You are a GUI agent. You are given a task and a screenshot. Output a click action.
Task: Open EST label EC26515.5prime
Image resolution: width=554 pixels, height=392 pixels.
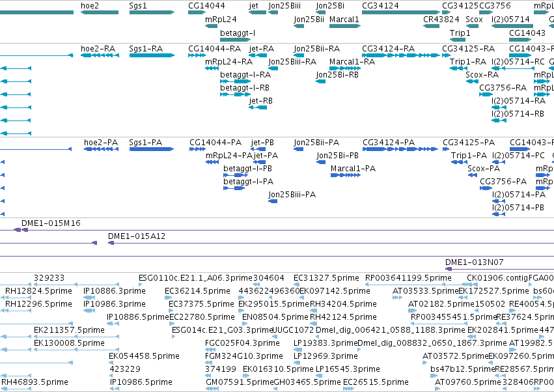[x=376, y=382]
